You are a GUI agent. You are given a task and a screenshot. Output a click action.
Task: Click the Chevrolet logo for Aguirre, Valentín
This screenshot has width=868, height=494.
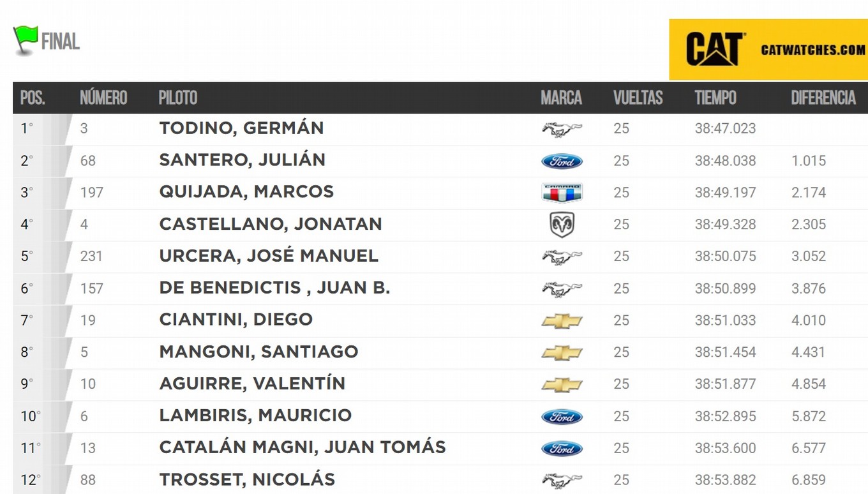[x=562, y=385]
